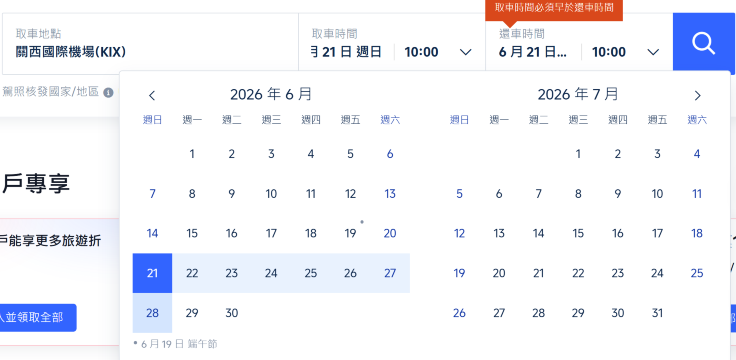Image resolution: width=736 pixels, height=360 pixels.
Task: Go to previous month with left chevron
Action: pyautogui.click(x=152, y=96)
